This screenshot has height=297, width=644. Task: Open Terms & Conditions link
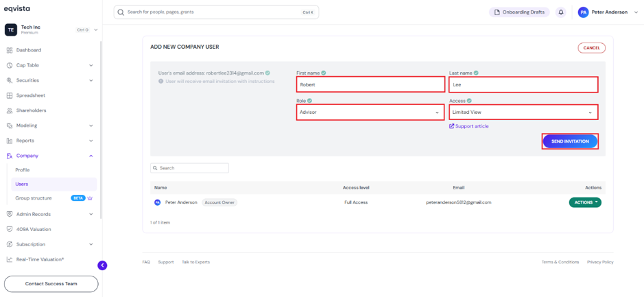[x=560, y=262]
